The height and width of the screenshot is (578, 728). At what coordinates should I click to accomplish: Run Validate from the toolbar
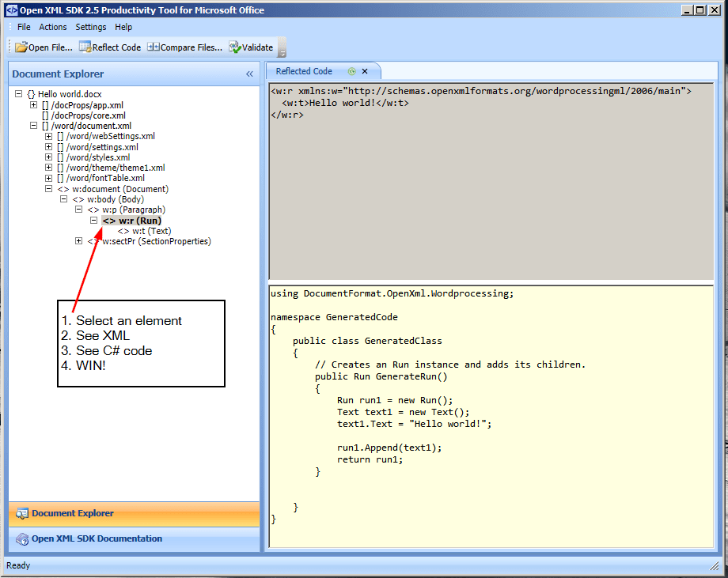(233, 47)
